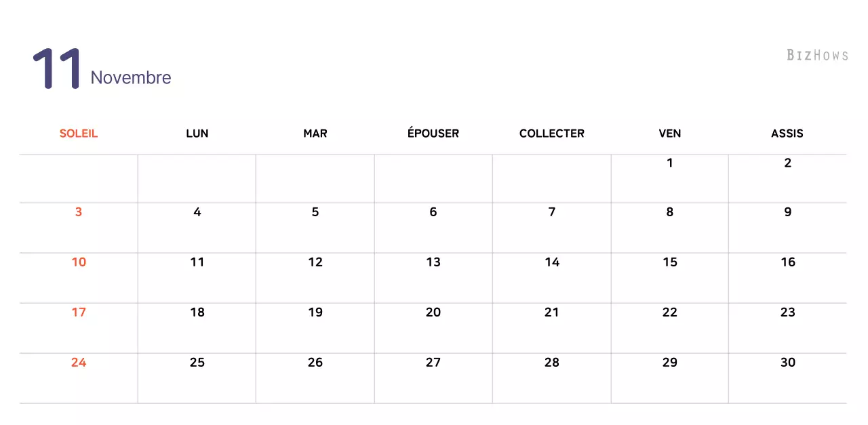Viewport: 868px width, 425px height.
Task: Click the large month number 11 heading
Action: (x=57, y=69)
